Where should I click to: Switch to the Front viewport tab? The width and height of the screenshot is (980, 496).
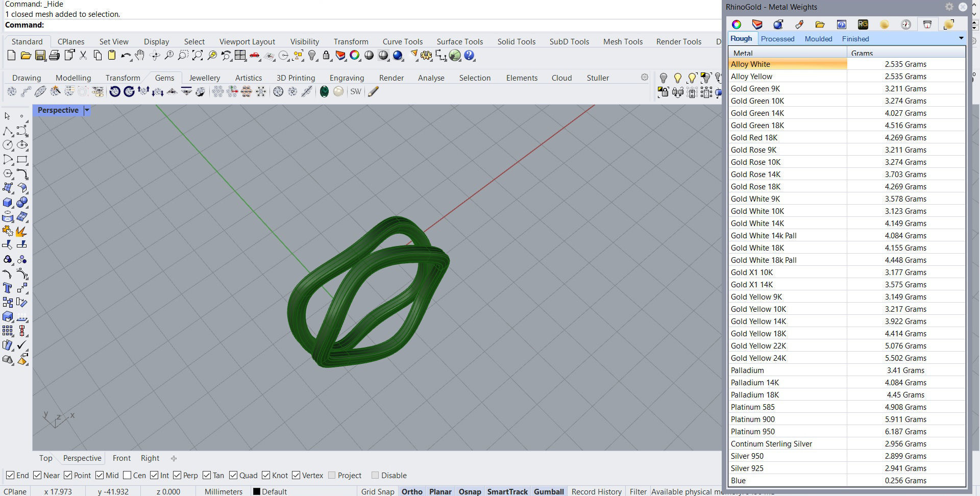coord(121,458)
